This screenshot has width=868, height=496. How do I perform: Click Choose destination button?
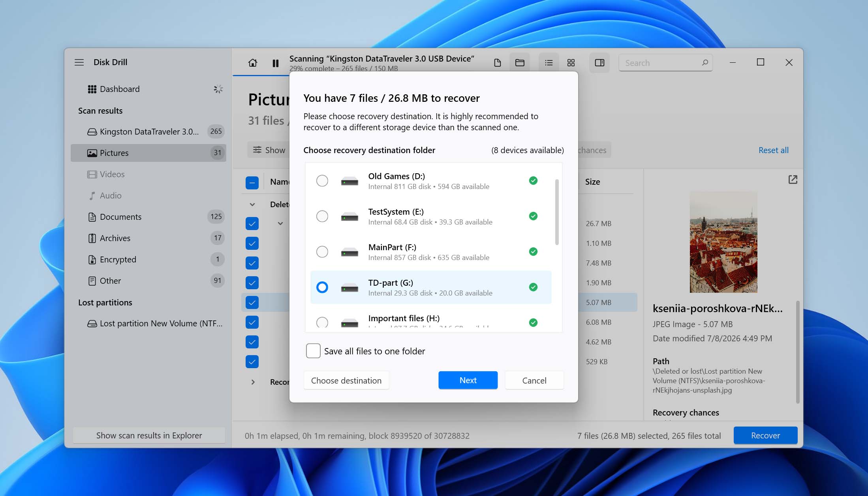346,380
